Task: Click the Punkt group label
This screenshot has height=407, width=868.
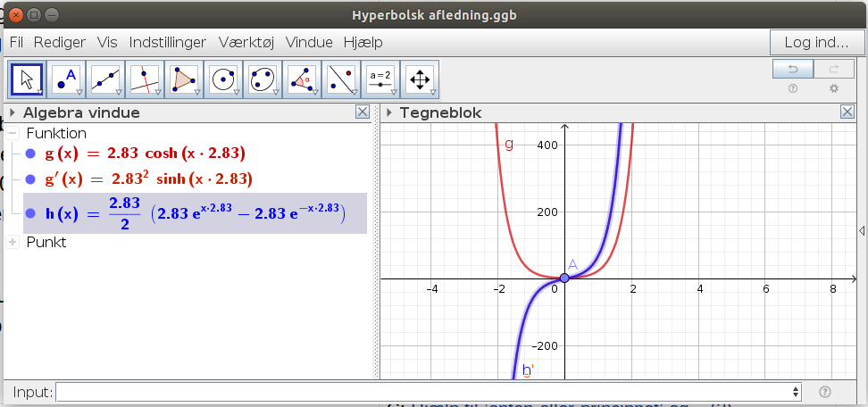Action: pyautogui.click(x=46, y=242)
